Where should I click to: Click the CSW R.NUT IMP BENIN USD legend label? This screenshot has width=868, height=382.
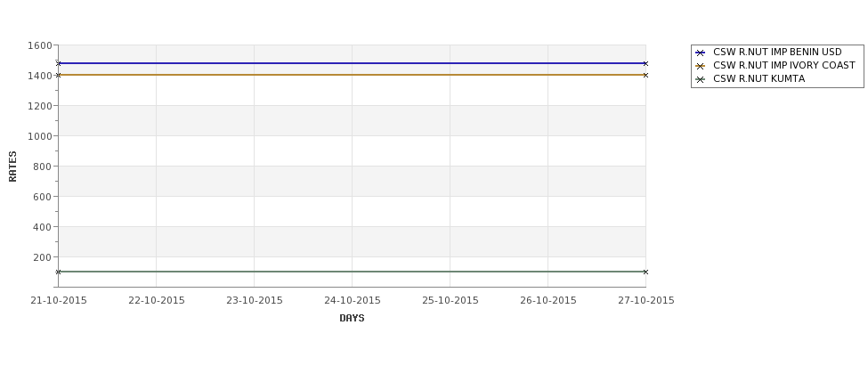click(x=777, y=52)
